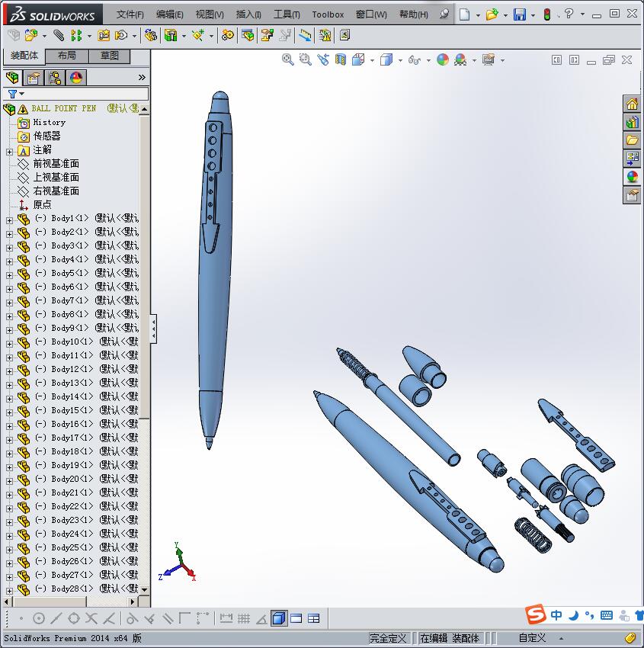Viewport: 644px width, 648px height.
Task: Click the Mate paperclip icon
Action: pos(59,36)
